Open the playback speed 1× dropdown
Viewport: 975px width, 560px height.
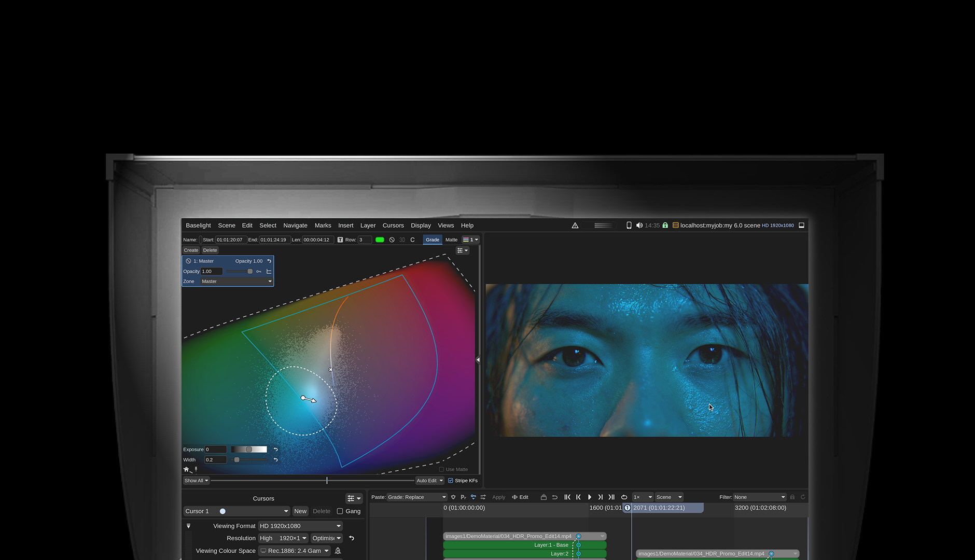pyautogui.click(x=643, y=497)
